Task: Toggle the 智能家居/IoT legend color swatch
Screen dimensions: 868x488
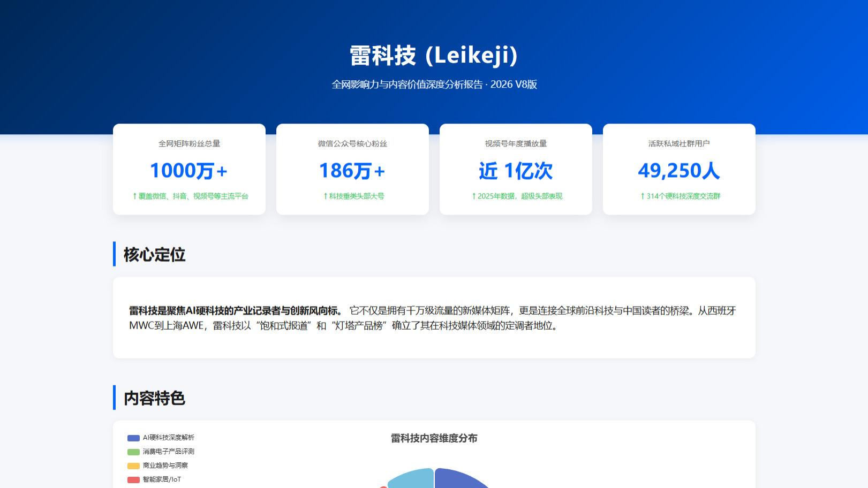Action: (133, 480)
